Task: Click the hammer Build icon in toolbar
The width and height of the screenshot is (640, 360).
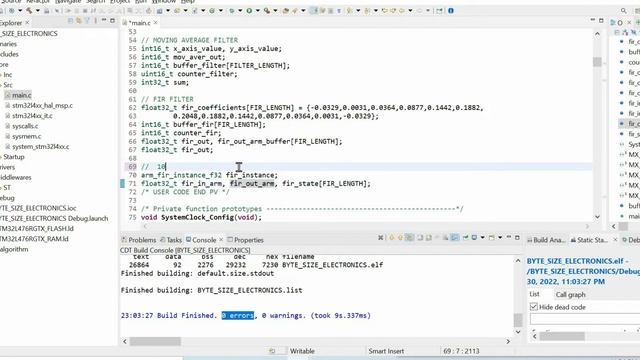Action: pyautogui.click(x=29, y=11)
